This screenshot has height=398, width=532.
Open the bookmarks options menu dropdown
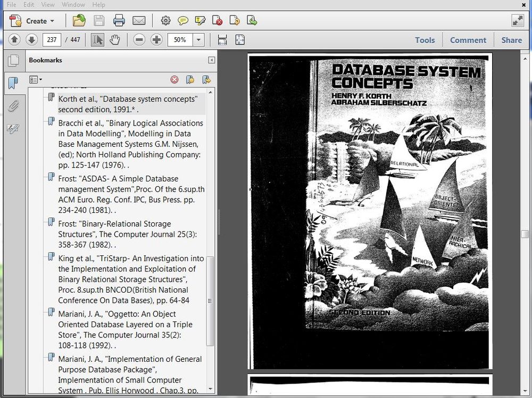pyautogui.click(x=35, y=80)
